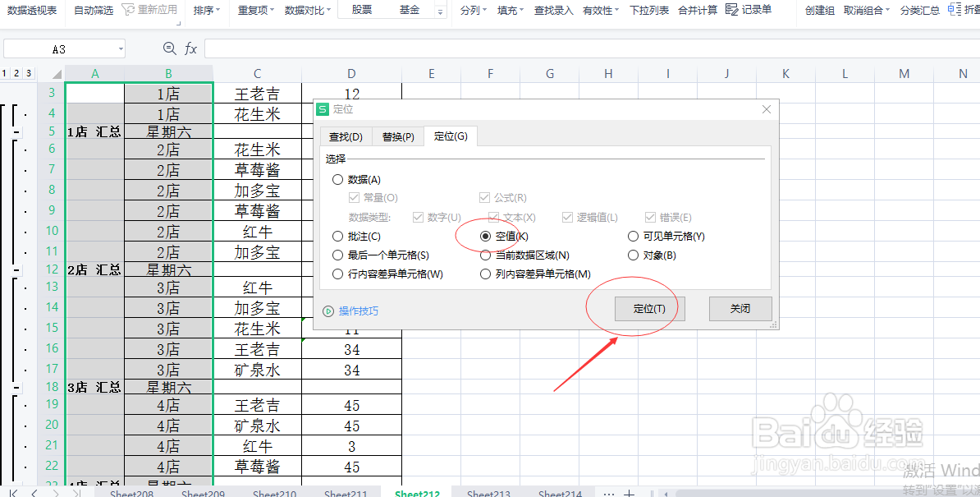Collapse the 1店 汇总 group minus button

pos(16,132)
